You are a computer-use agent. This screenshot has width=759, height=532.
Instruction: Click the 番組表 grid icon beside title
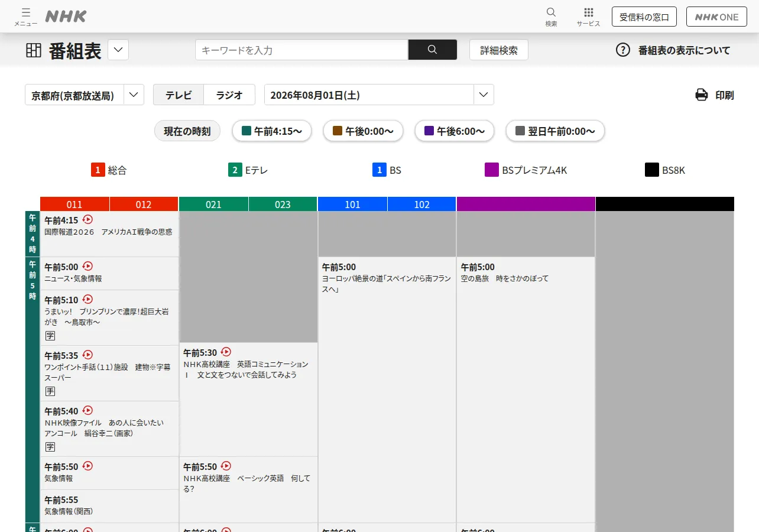click(34, 50)
